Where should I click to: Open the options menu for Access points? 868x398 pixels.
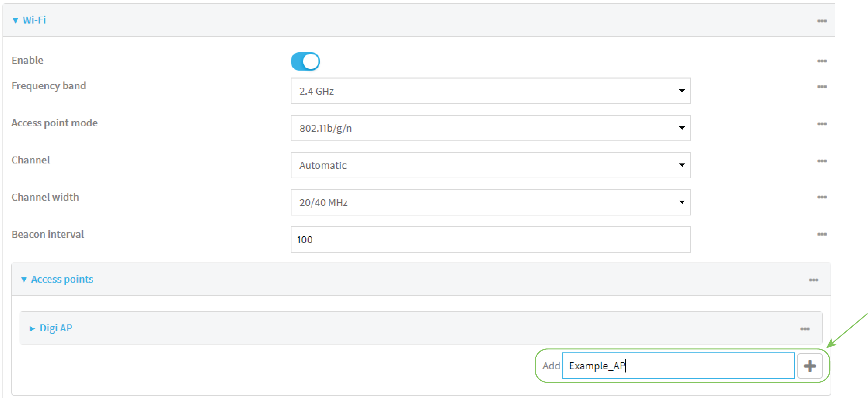[x=814, y=279]
